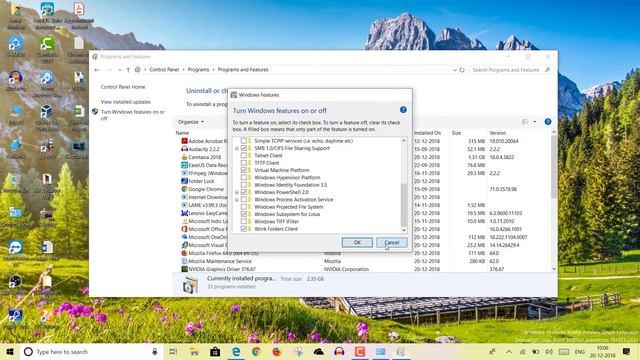Open the address bar history dropdown

455,70
